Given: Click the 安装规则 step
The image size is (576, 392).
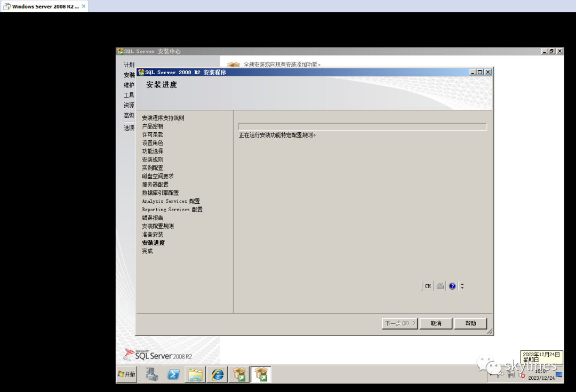Looking at the screenshot, I should 153,159.
